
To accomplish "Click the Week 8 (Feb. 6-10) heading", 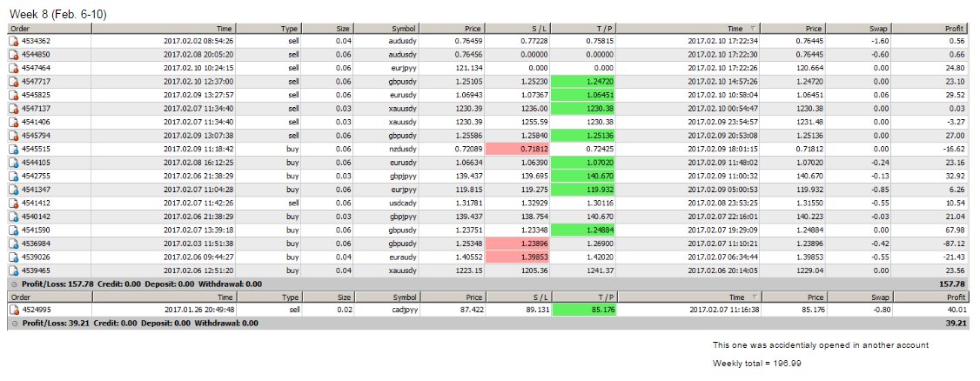I will [58, 14].
